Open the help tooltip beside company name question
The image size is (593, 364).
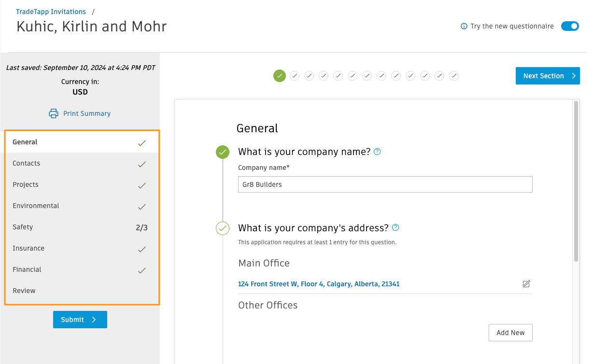coord(377,152)
